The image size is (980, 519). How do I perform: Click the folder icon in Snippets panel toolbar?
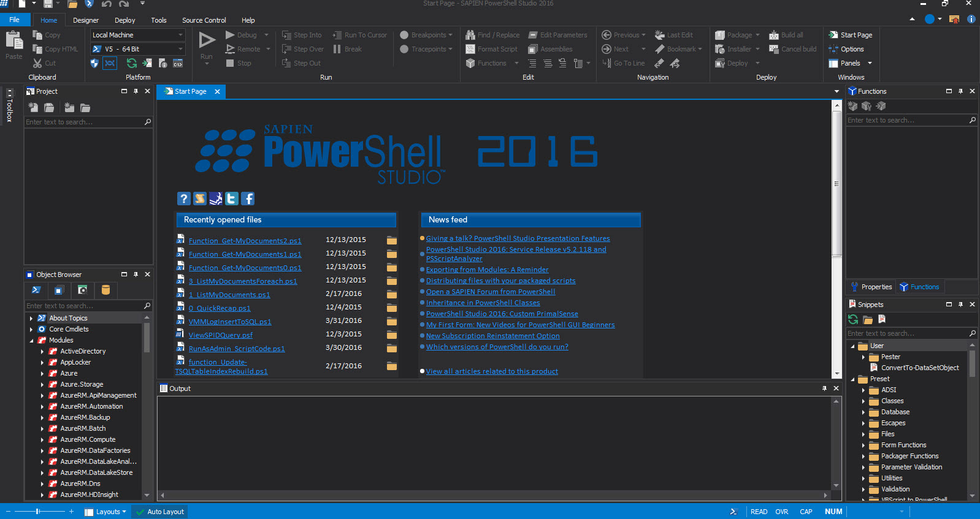point(867,319)
